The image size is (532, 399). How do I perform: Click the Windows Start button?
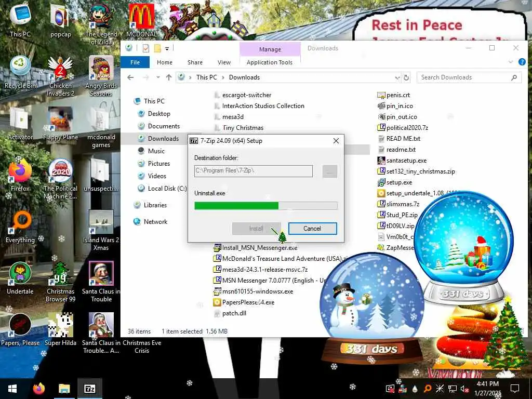point(12,389)
